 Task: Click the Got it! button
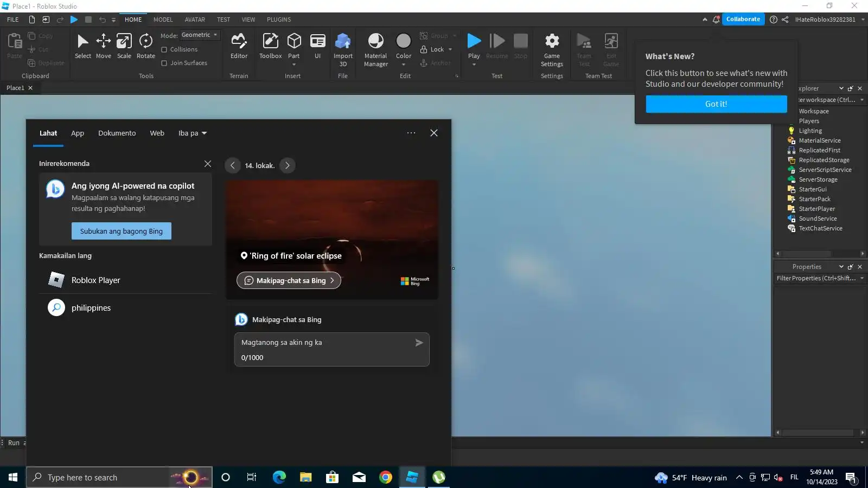tap(716, 104)
